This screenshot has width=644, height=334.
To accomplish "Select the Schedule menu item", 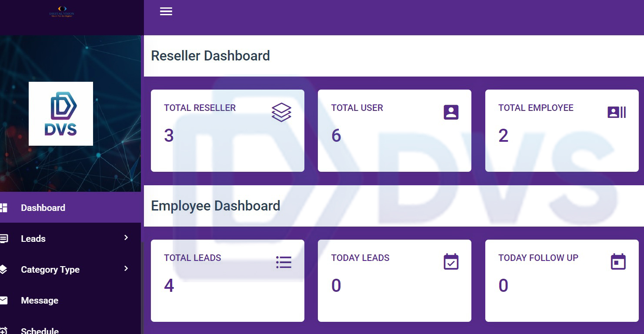I will 40,331.
